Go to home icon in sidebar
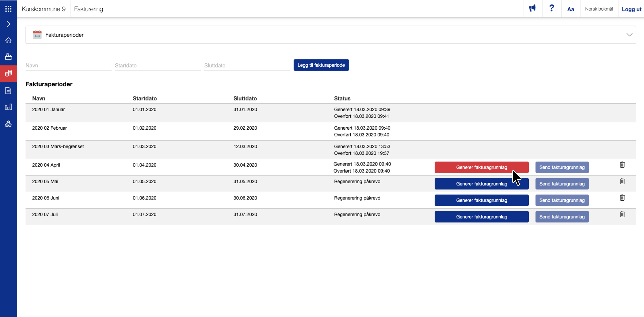 [8, 40]
